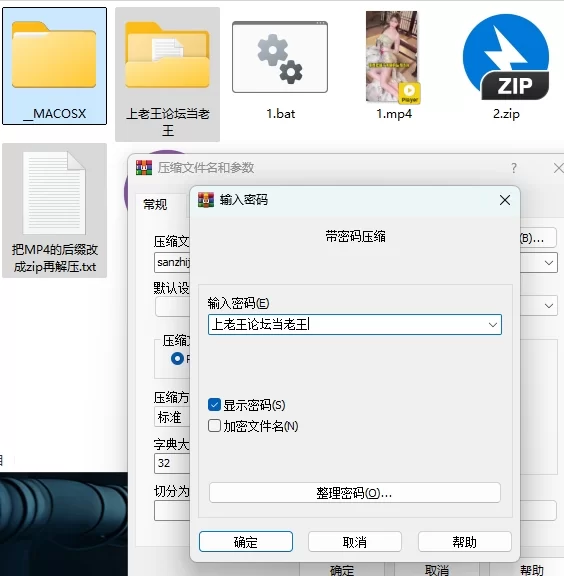Click the 切分为 volume size field

[x=172, y=511]
